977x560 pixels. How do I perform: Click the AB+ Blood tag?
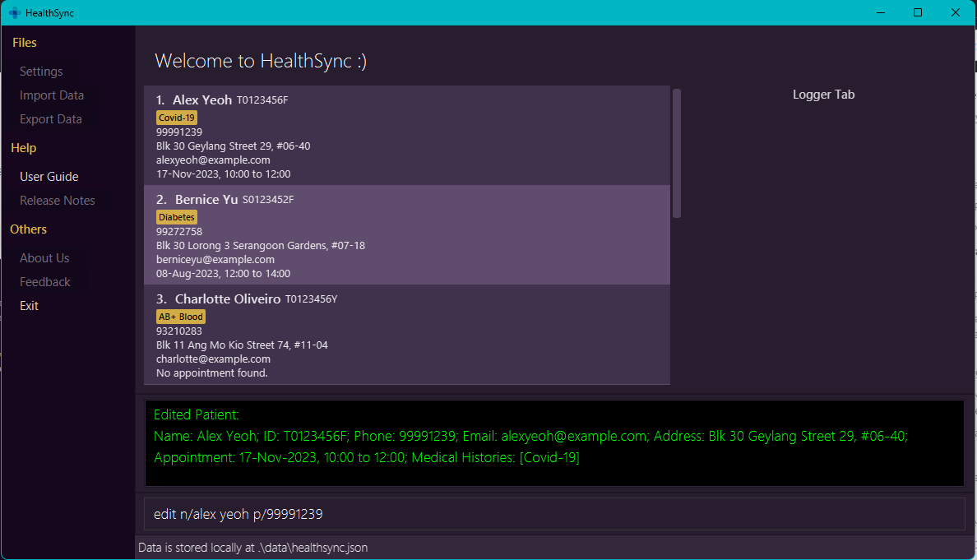(x=181, y=317)
